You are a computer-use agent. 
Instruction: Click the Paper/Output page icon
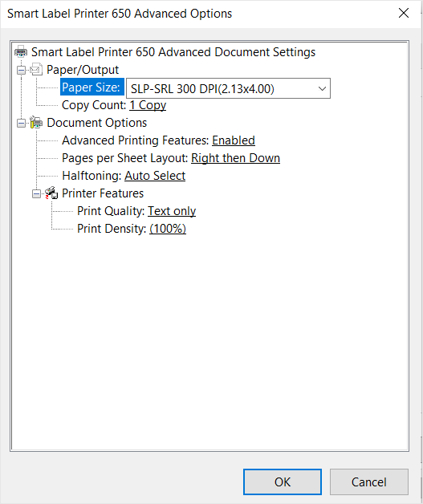36,70
